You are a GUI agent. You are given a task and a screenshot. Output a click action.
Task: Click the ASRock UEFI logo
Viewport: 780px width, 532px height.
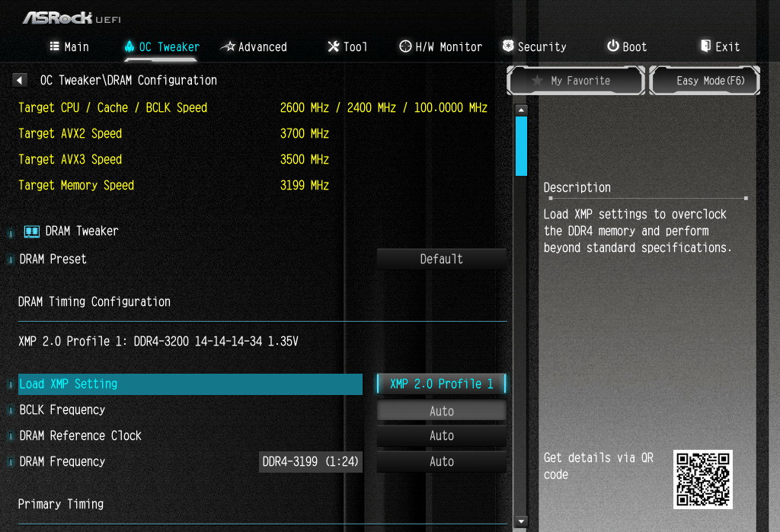[x=72, y=18]
